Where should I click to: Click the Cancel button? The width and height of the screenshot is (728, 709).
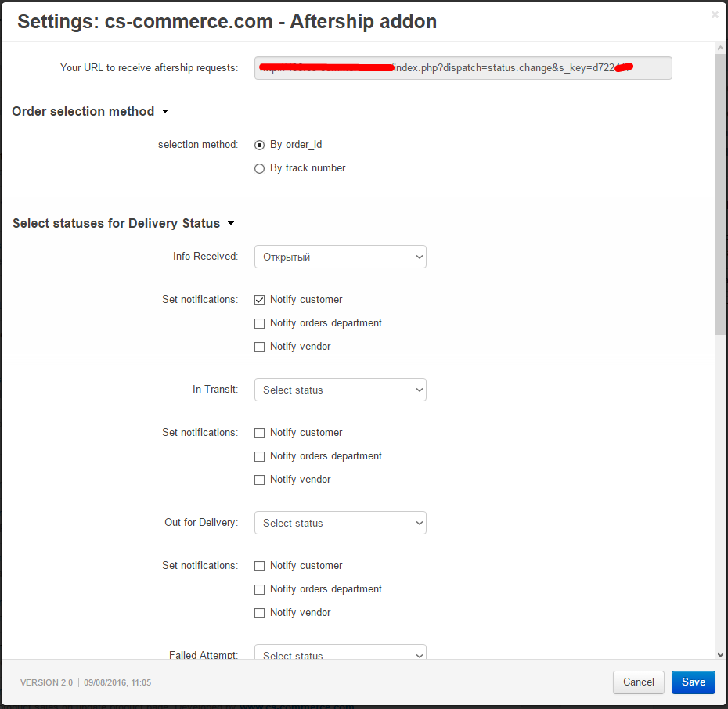(x=639, y=682)
